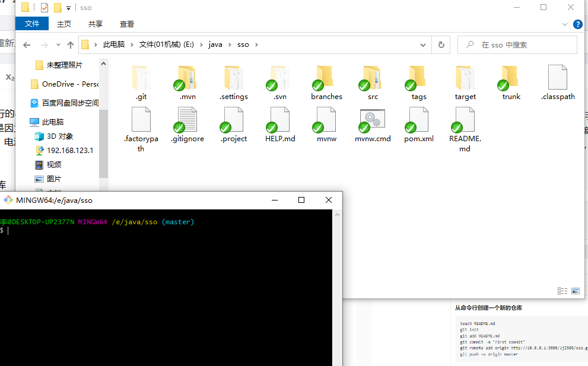Click the Git Bash terminal scroll up arrow
The image size is (588, 366).
(337, 215)
